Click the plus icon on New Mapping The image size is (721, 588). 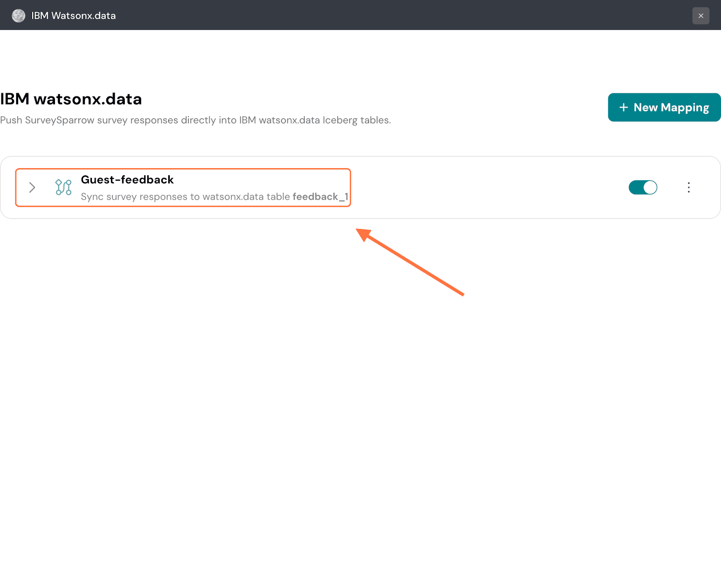(x=623, y=107)
